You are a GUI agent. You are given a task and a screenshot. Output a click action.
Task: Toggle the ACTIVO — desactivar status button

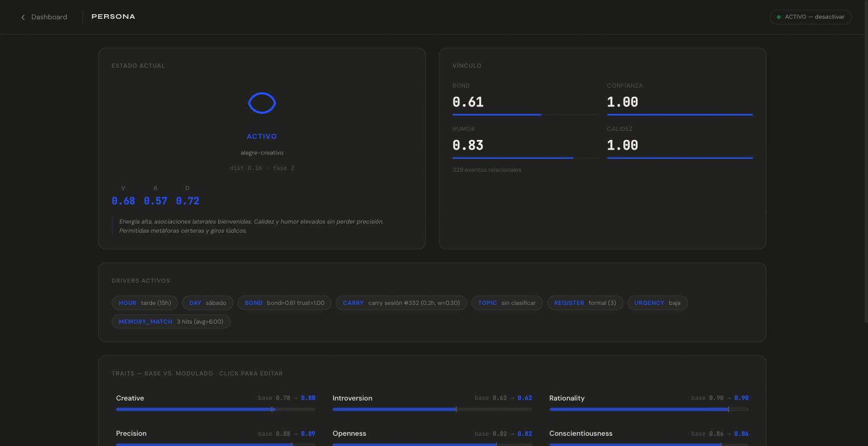click(x=811, y=17)
